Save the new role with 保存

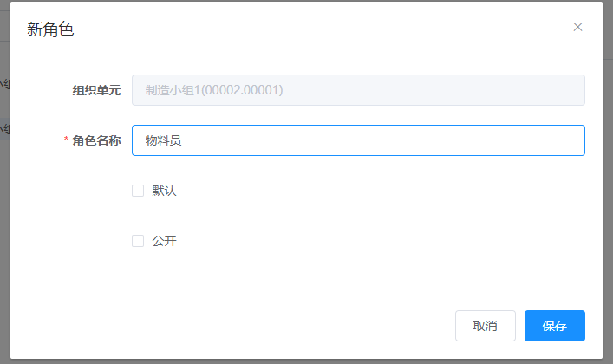pyautogui.click(x=554, y=326)
